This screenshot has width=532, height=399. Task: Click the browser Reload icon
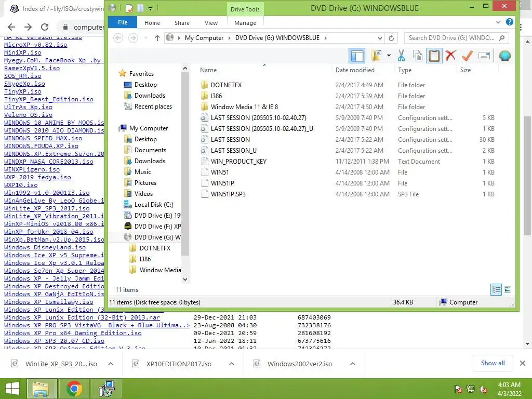tap(45, 27)
